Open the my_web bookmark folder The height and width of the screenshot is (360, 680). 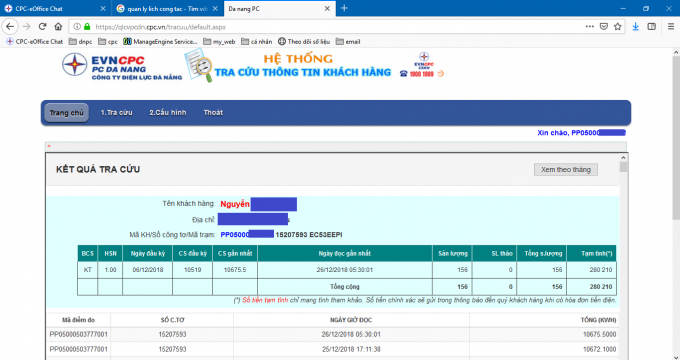(219, 42)
